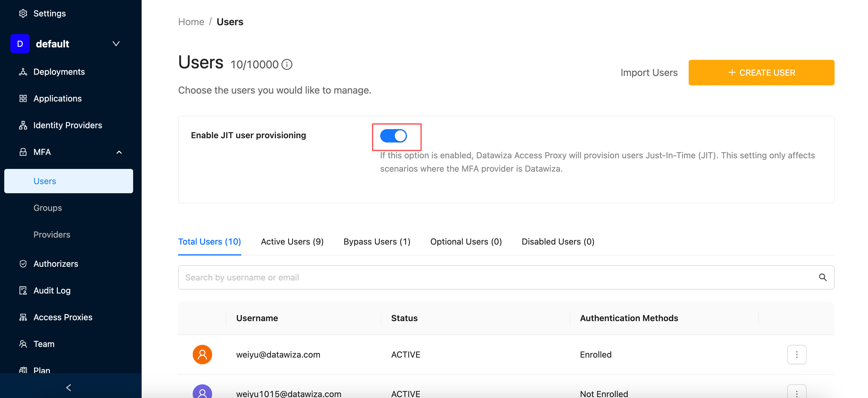Select the MFA lock icon
Viewport: 868px width, 398px height.
point(22,152)
